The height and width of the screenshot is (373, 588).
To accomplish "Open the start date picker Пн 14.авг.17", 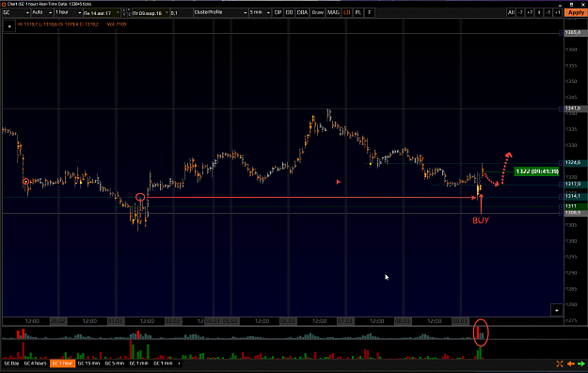I will pyautogui.click(x=102, y=13).
